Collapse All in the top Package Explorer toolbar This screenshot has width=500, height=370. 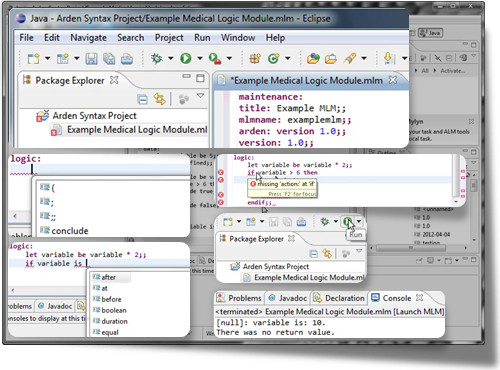[142, 99]
